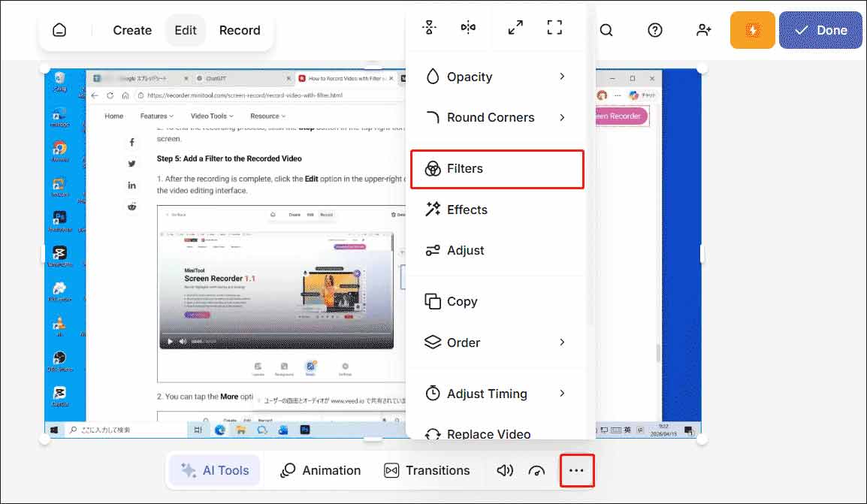This screenshot has height=504, width=867.
Task: Open the Adjust menu option
Action: [x=497, y=250]
